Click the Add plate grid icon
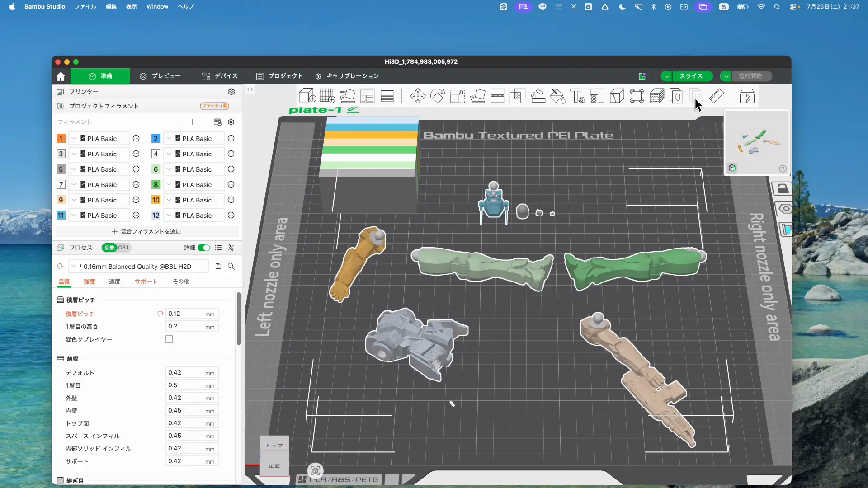Screen dimensions: 868x488 pyautogui.click(x=327, y=96)
